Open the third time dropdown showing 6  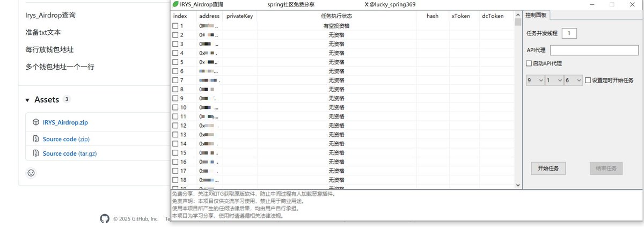573,80
